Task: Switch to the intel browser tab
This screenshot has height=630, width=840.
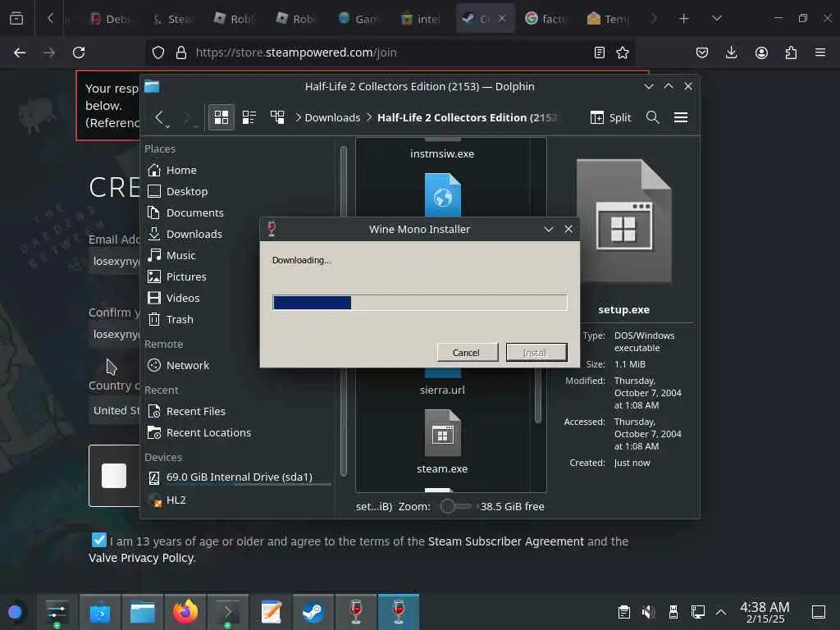Action: [421, 19]
